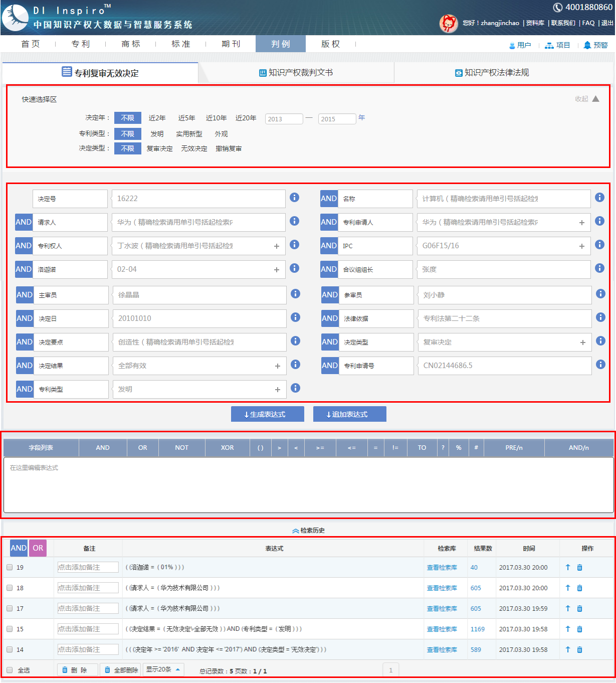Open result count 1169 link
Viewport: 616px width, 683px height.
tap(477, 629)
